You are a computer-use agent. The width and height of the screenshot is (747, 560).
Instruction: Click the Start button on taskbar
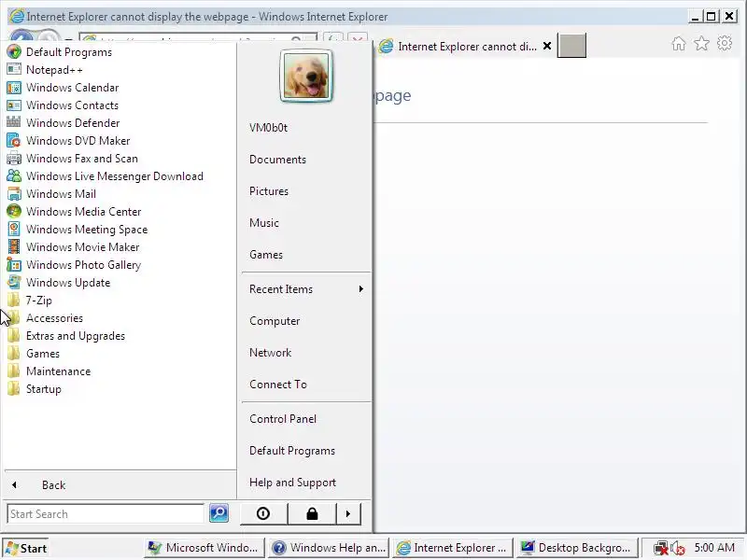[x=25, y=549]
